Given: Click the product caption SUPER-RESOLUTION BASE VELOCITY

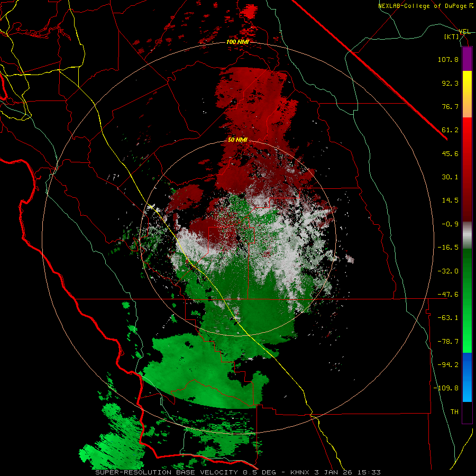Looking at the screenshot, I should click(x=167, y=472).
